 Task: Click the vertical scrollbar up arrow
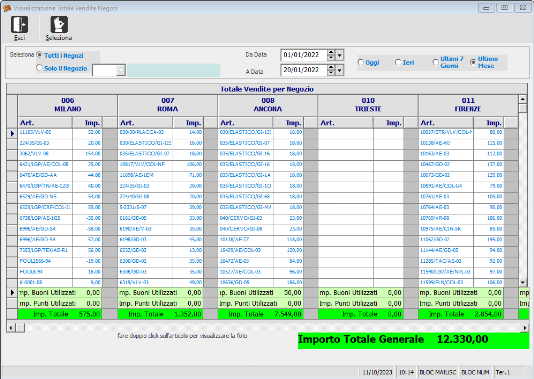523,99
